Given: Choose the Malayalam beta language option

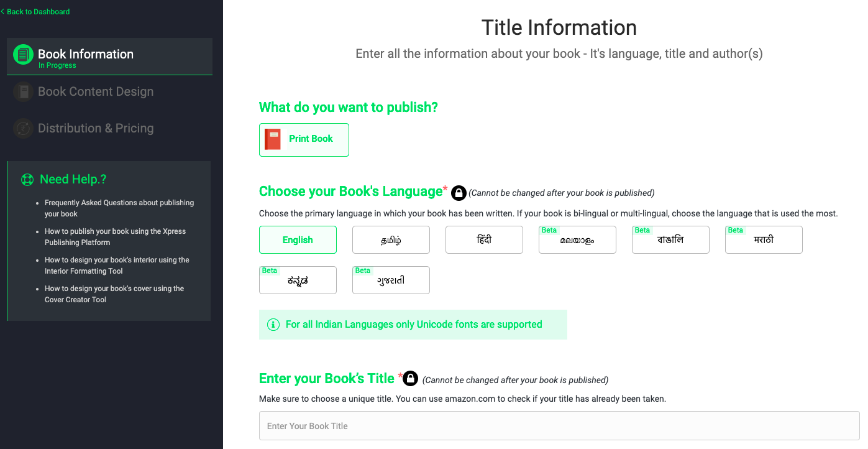Looking at the screenshot, I should pyautogui.click(x=577, y=240).
